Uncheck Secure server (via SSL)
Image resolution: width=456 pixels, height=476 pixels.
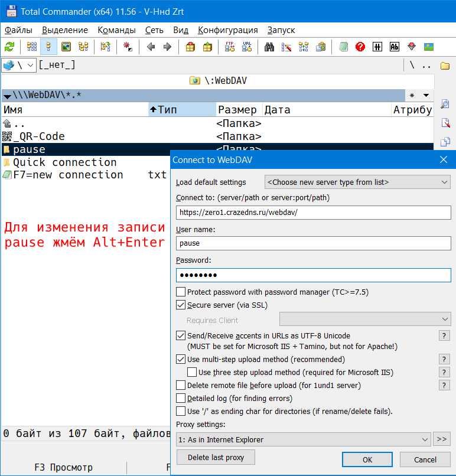181,305
